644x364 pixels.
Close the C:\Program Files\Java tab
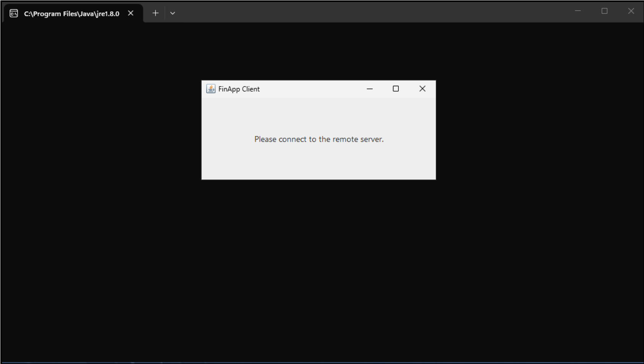pos(131,13)
